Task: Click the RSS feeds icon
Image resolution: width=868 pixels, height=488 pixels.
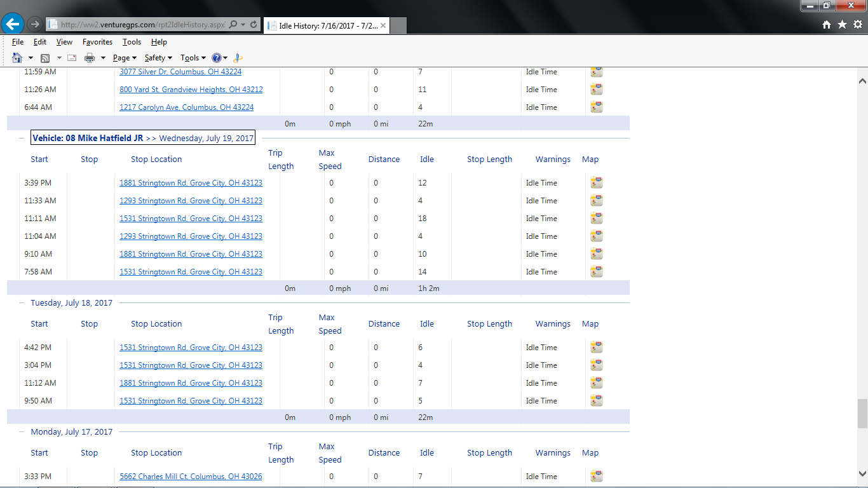Action: point(45,58)
